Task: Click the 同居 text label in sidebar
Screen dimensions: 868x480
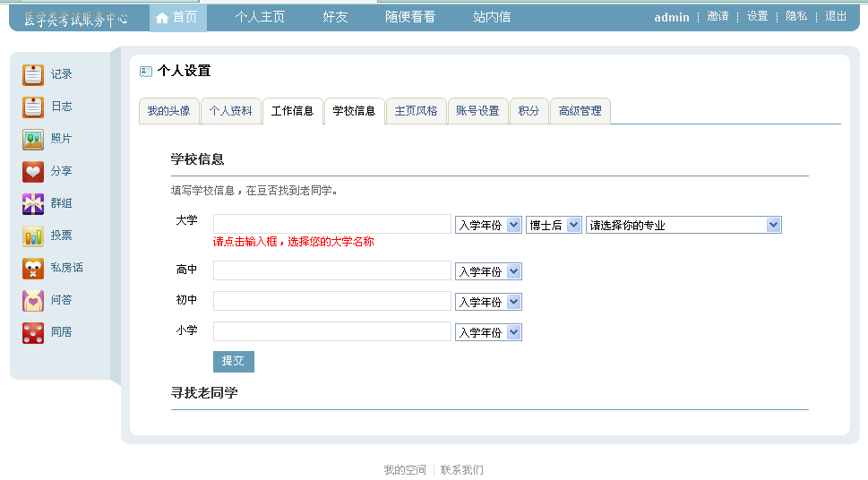Action: point(62,331)
